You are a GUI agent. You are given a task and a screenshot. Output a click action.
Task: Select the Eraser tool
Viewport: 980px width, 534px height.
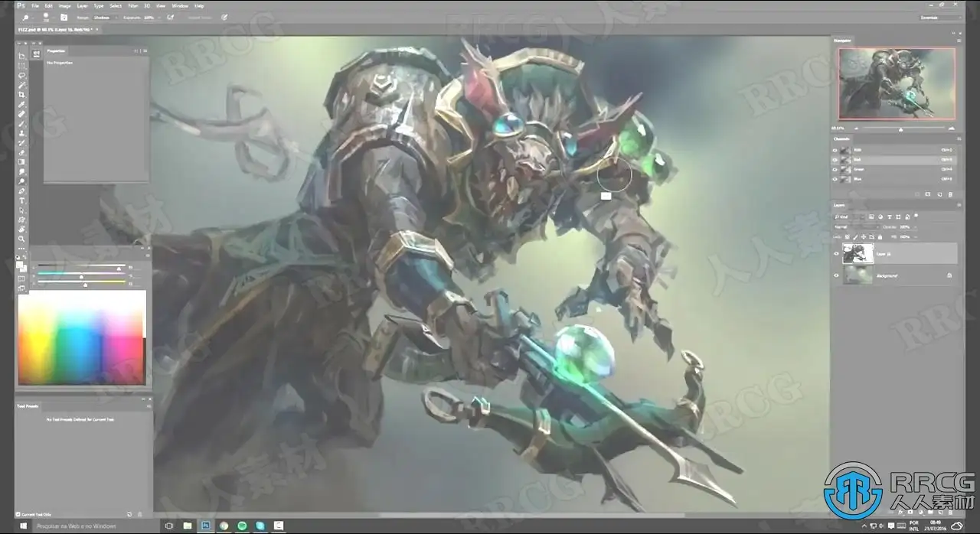point(21,152)
